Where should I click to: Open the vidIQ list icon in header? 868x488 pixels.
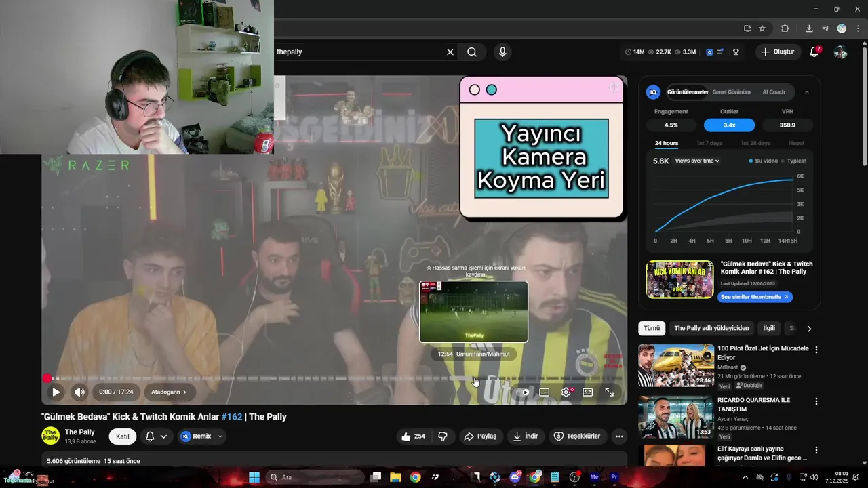(720, 52)
